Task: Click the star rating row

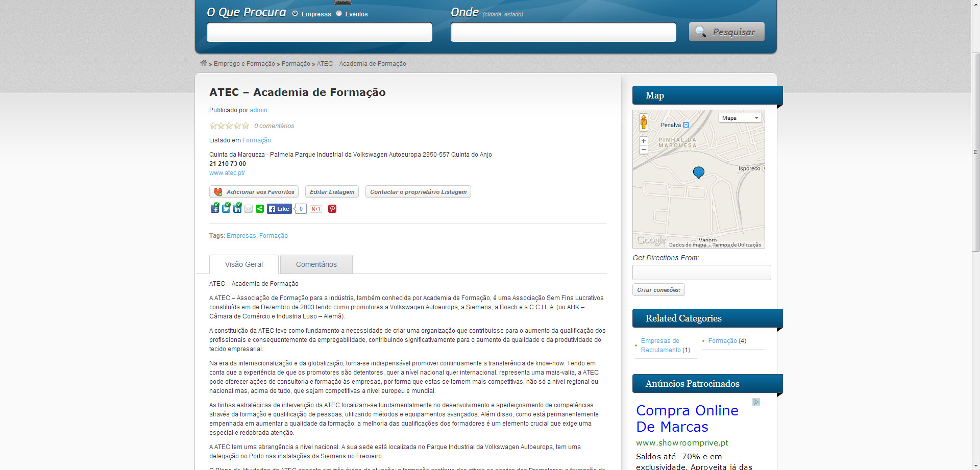Action: pos(229,126)
